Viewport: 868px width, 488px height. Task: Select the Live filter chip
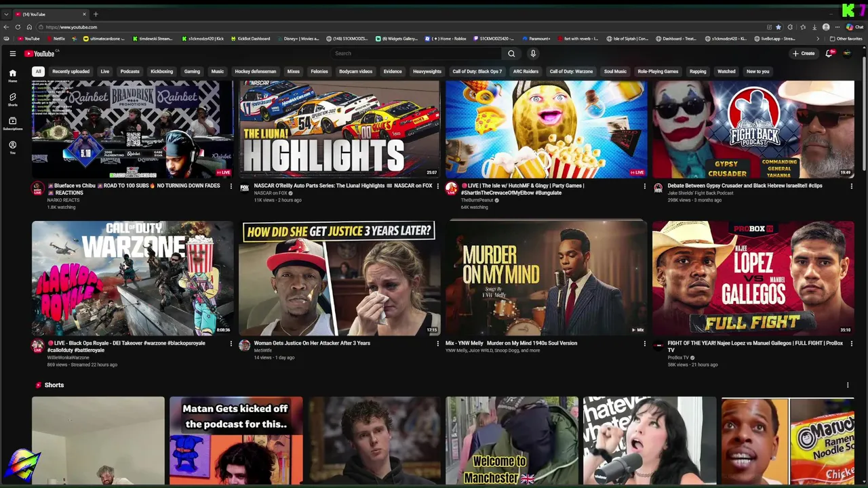104,71
